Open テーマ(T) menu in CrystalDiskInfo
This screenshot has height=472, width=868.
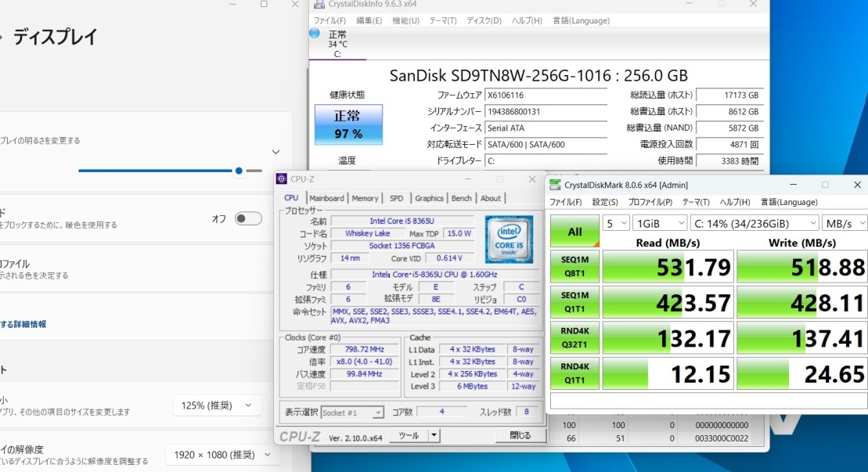pos(443,20)
